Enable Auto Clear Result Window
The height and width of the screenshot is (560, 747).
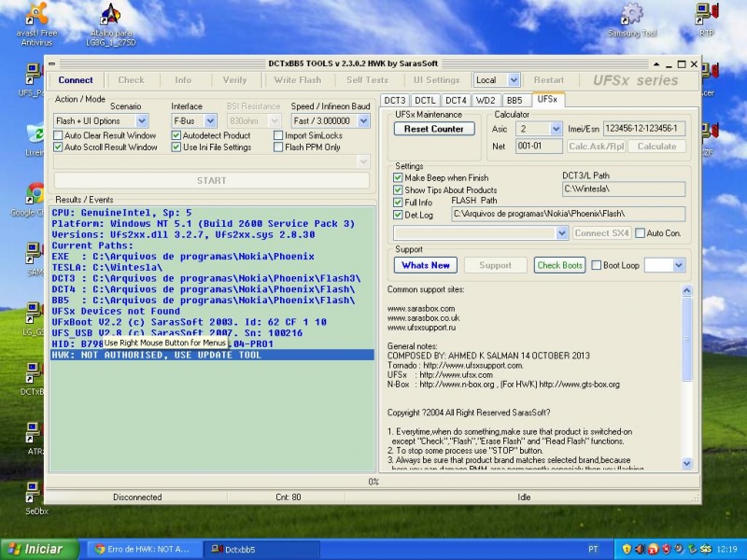point(58,135)
